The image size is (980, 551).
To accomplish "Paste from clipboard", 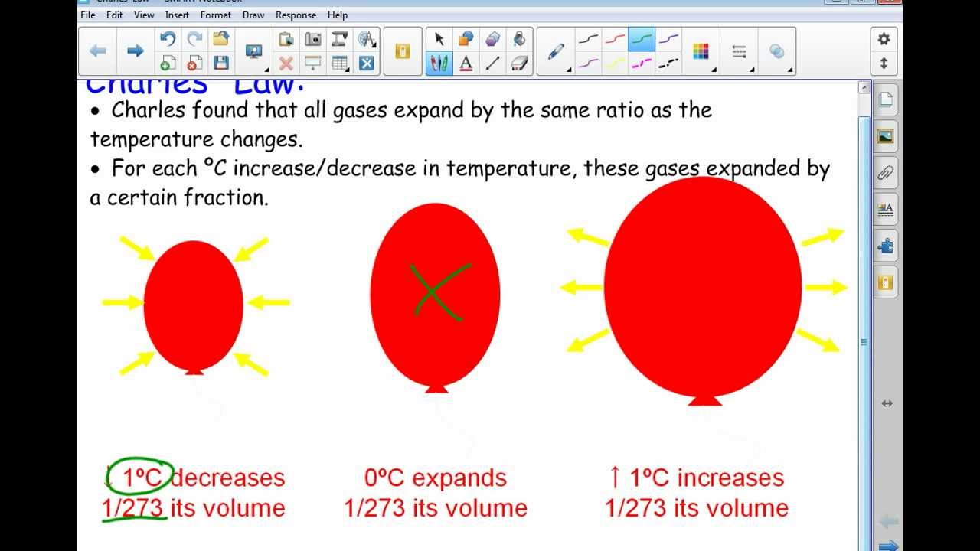I will (286, 39).
